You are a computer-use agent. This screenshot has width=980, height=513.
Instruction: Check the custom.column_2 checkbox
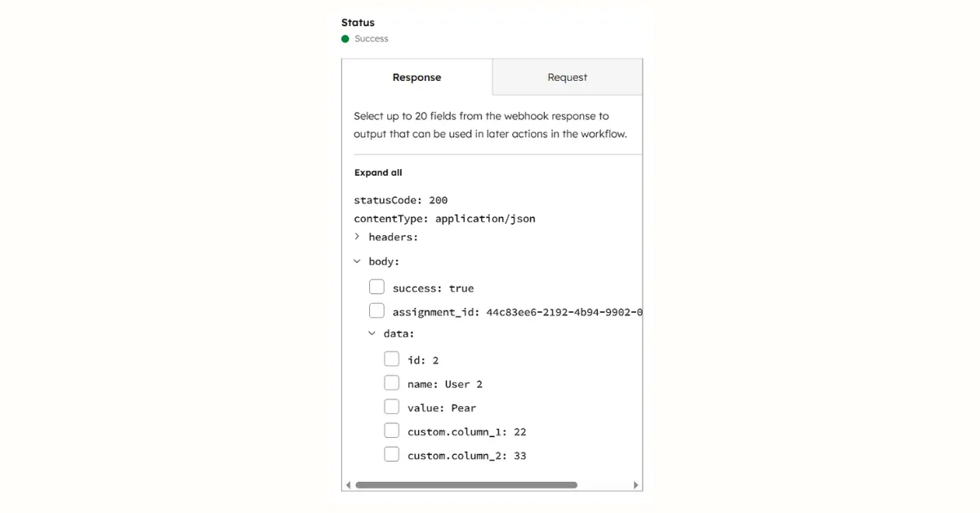(x=391, y=454)
